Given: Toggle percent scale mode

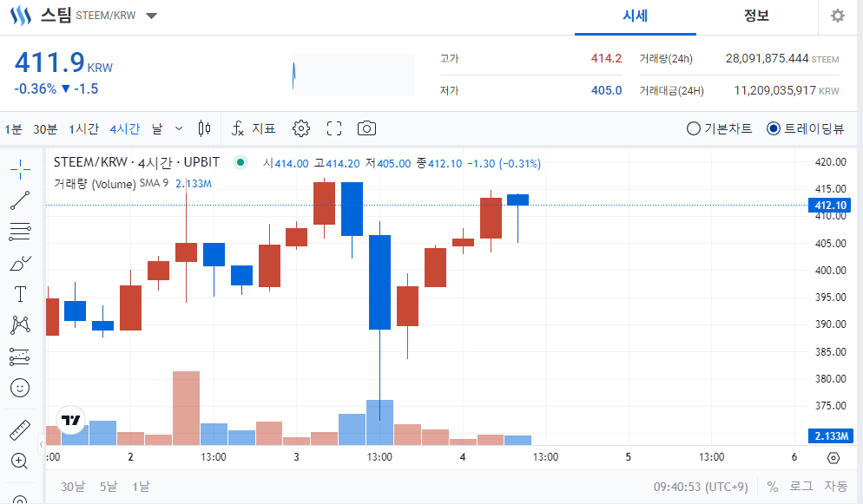Looking at the screenshot, I should [x=773, y=487].
